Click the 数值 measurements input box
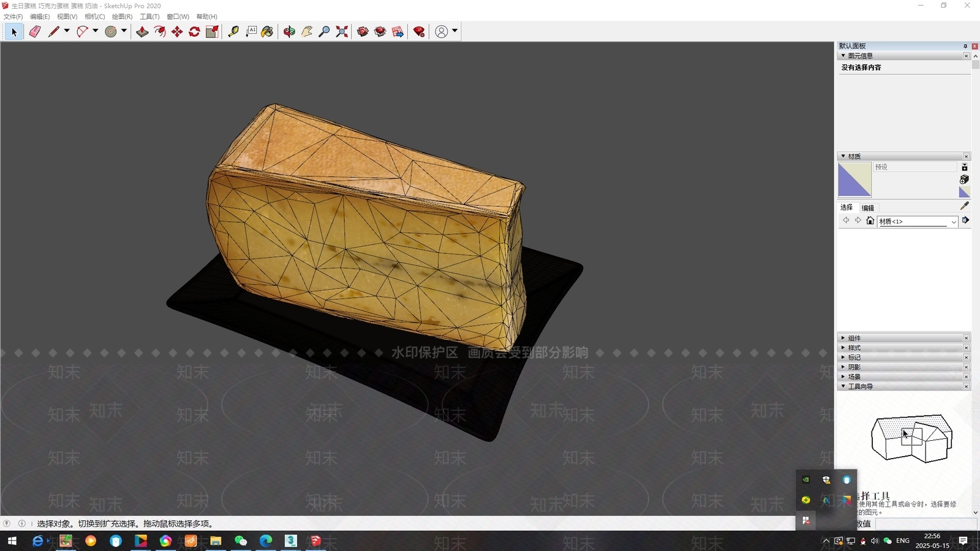 [926, 524]
